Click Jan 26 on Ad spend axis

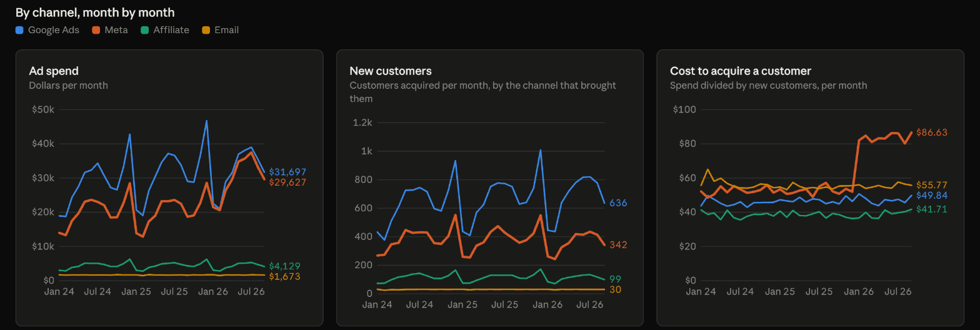(x=213, y=292)
